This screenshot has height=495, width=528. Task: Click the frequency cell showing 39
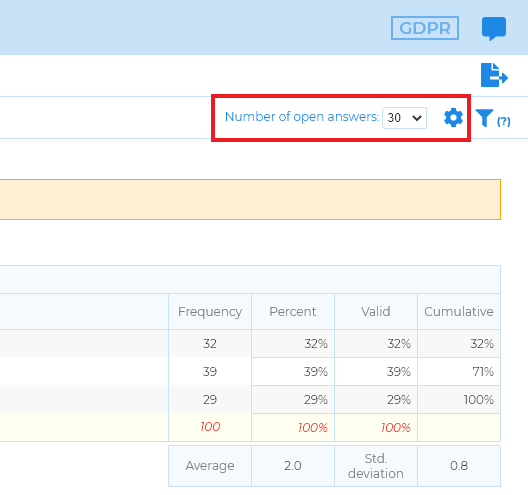click(210, 371)
